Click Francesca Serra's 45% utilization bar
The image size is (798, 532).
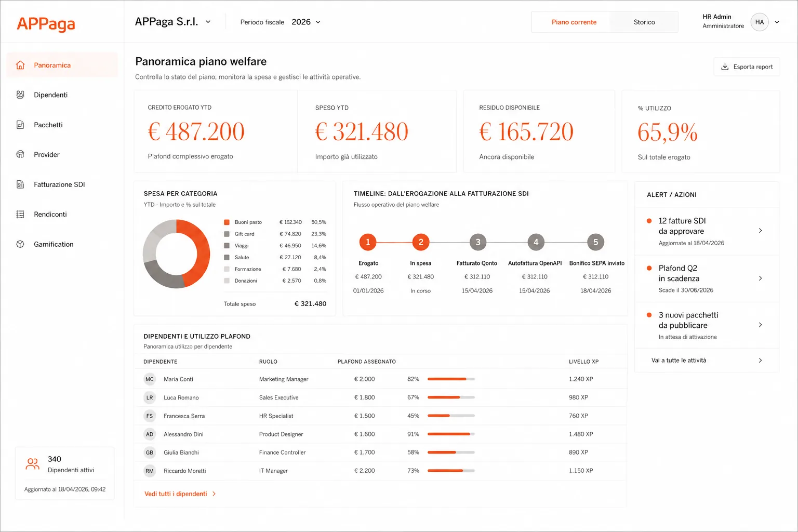coord(451,416)
